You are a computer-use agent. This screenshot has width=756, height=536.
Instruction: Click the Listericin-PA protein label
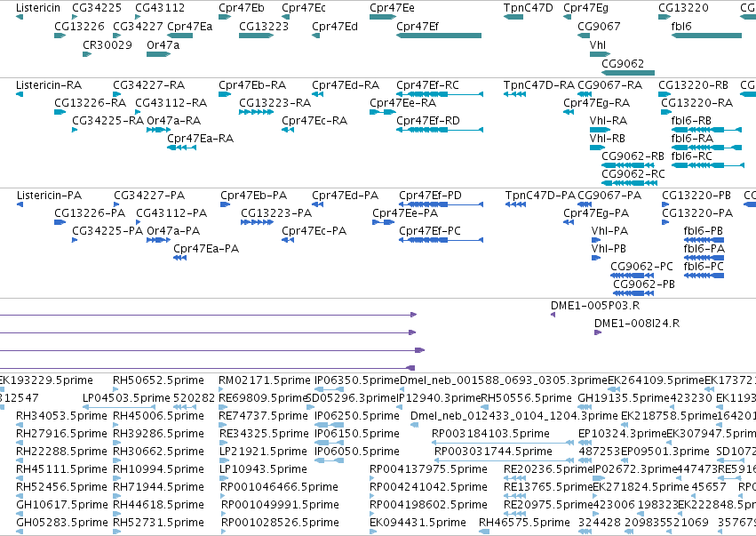49,196
